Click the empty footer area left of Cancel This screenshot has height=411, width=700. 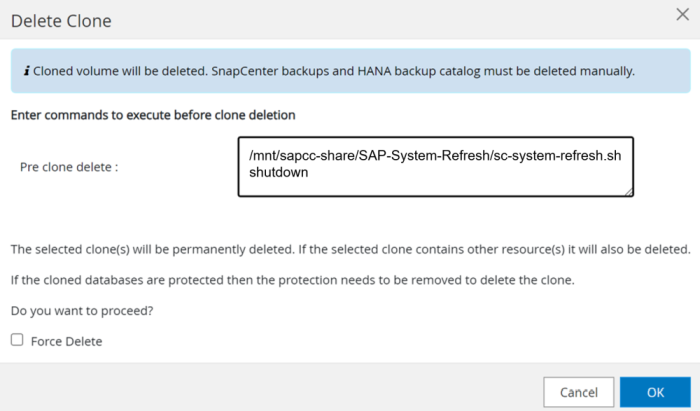pyautogui.click(x=270, y=390)
